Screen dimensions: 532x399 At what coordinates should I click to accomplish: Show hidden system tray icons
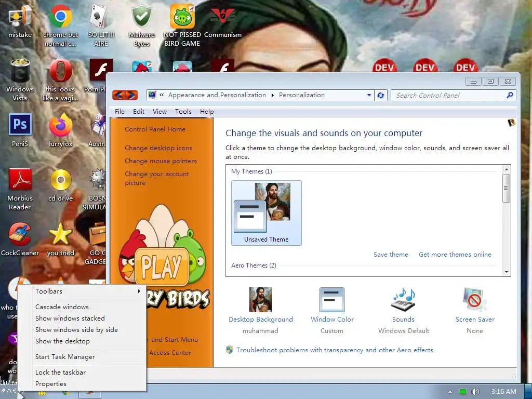450,392
